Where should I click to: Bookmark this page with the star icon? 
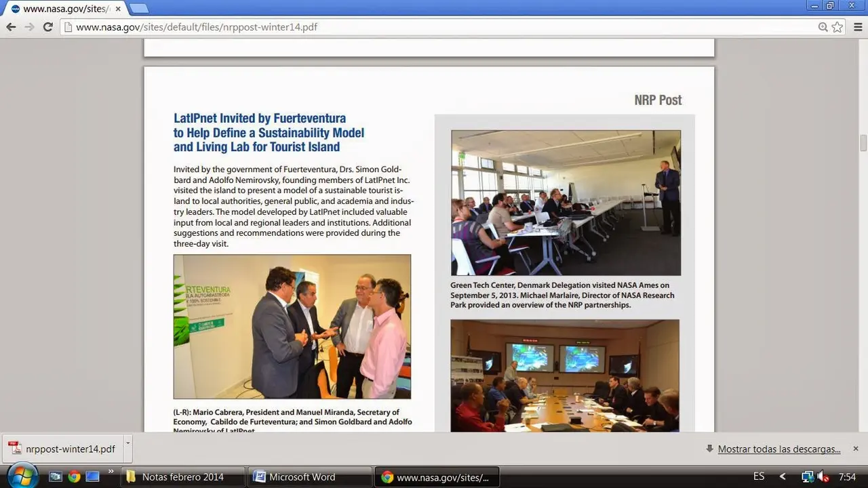(x=837, y=27)
